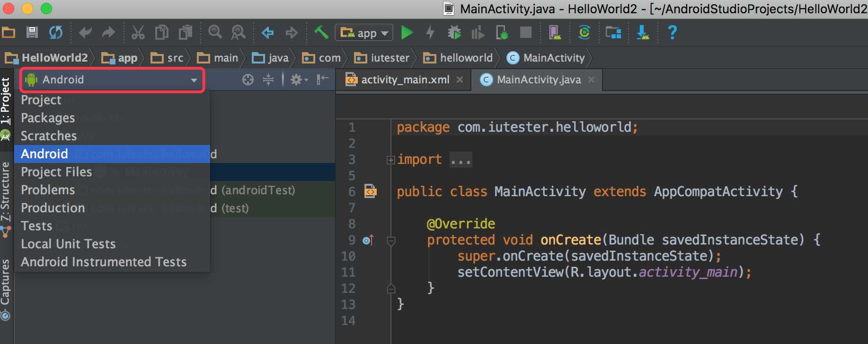Expand the folded import block
This screenshot has width=868, height=344.
pyautogui.click(x=390, y=160)
